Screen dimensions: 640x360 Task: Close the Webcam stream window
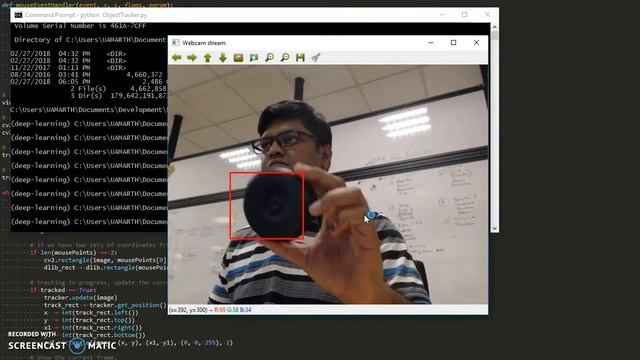pyautogui.click(x=476, y=42)
